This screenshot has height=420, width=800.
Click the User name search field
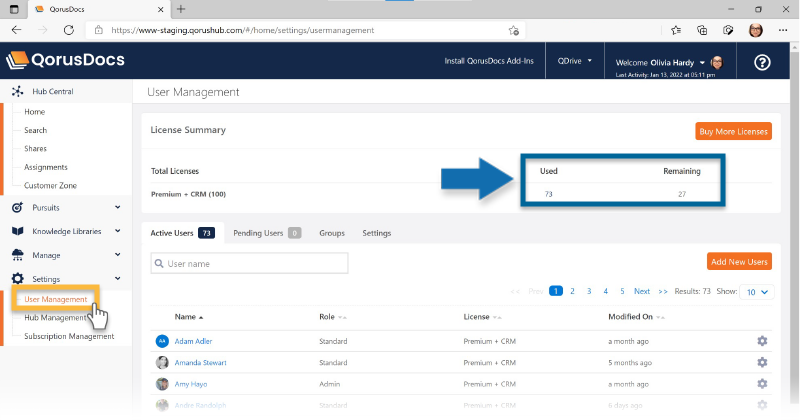tap(249, 263)
